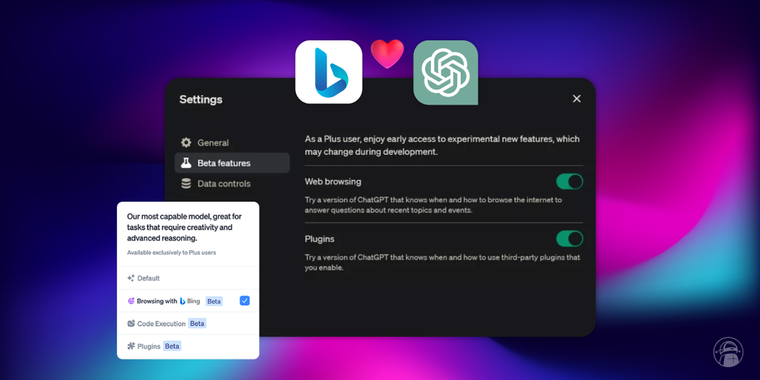Click the Bing logo icon

click(x=329, y=72)
